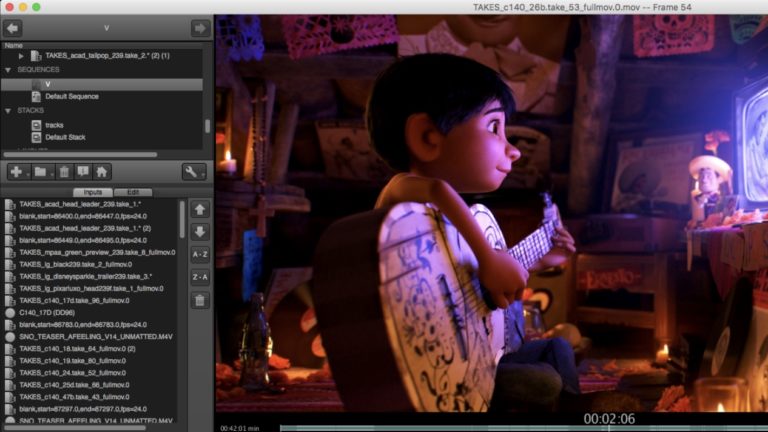Select the V sequence row
Viewport: 768px width, 432px height.
coord(102,84)
